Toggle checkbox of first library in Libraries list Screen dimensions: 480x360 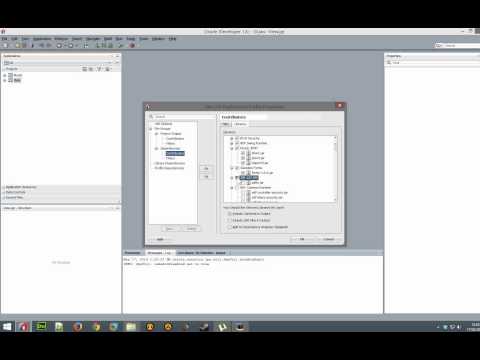(237, 138)
